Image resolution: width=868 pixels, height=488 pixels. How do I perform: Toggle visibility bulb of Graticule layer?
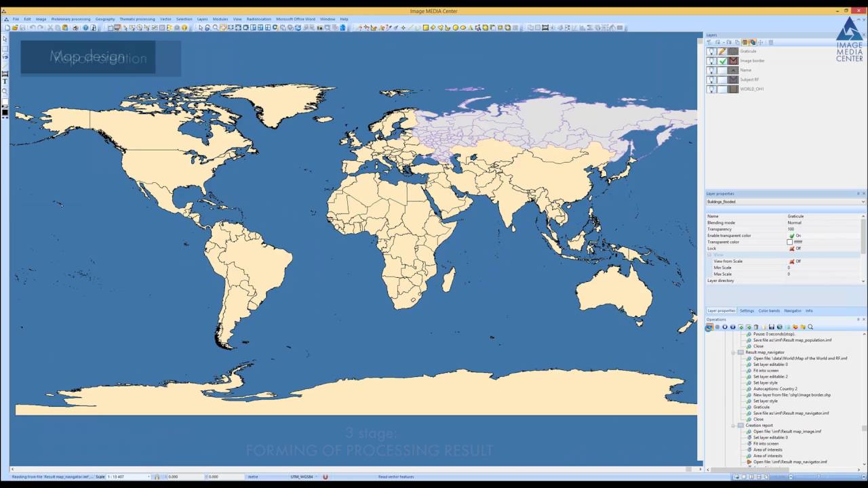pos(711,52)
